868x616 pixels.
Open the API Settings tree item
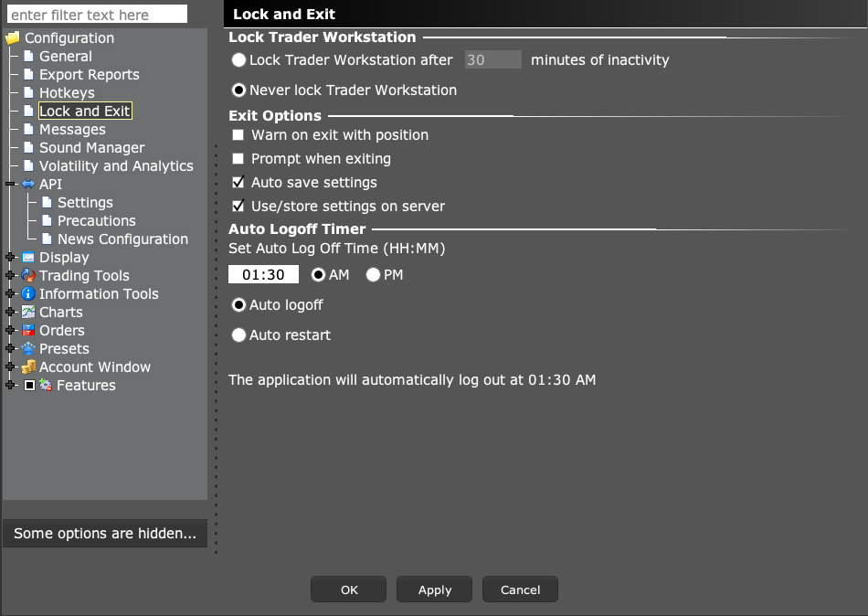(x=85, y=202)
